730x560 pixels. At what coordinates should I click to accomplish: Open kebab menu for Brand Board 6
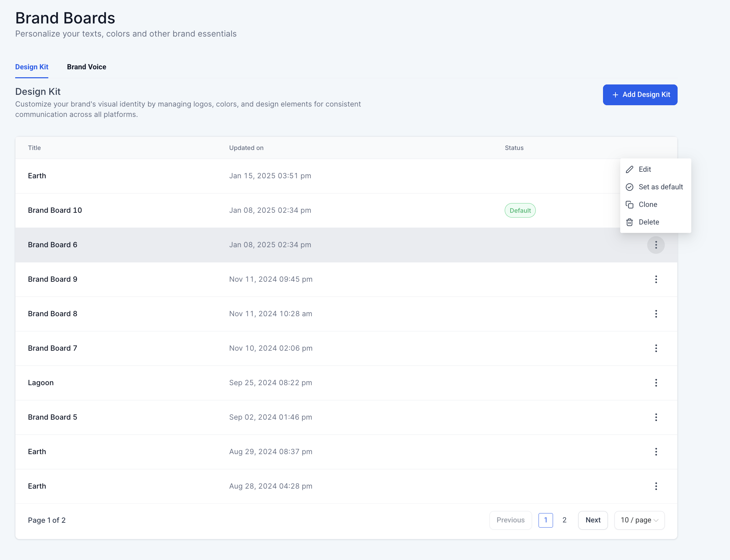coord(656,245)
